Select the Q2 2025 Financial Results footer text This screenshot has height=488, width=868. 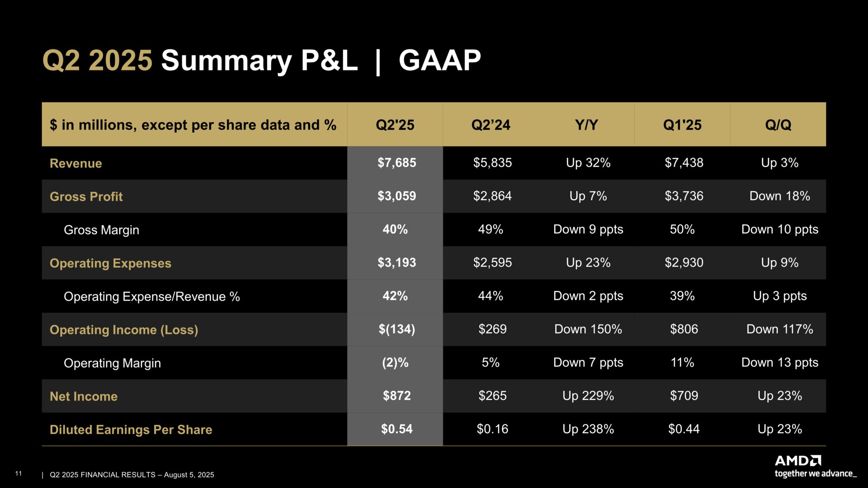tap(132, 475)
